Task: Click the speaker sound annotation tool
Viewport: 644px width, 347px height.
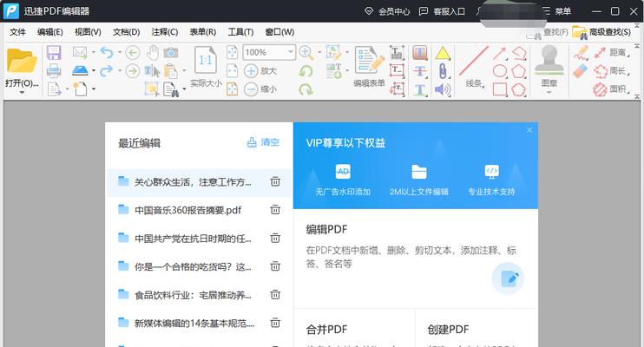Action: click(x=443, y=89)
